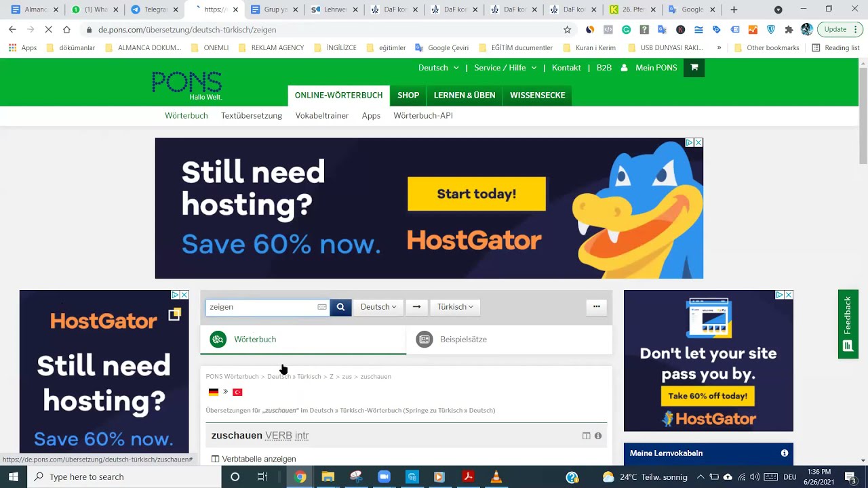Launch VLC media player from taskbar
868x488 pixels.
tap(496, 477)
